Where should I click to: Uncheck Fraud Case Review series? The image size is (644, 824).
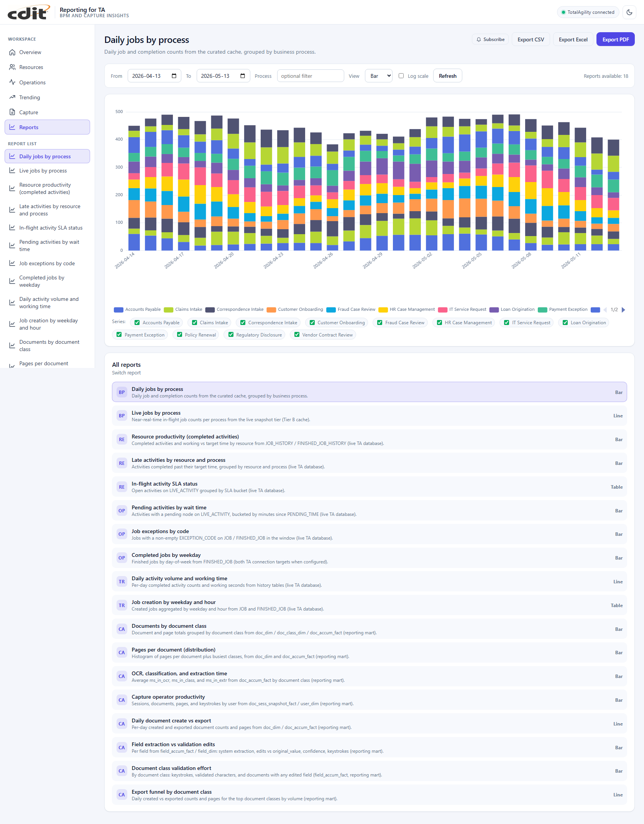[380, 323]
